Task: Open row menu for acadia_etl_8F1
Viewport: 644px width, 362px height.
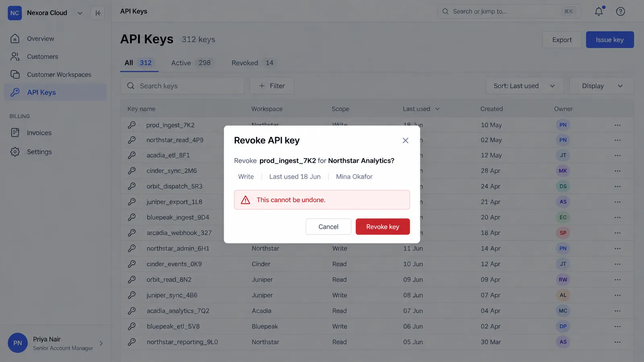Action: coord(617,155)
